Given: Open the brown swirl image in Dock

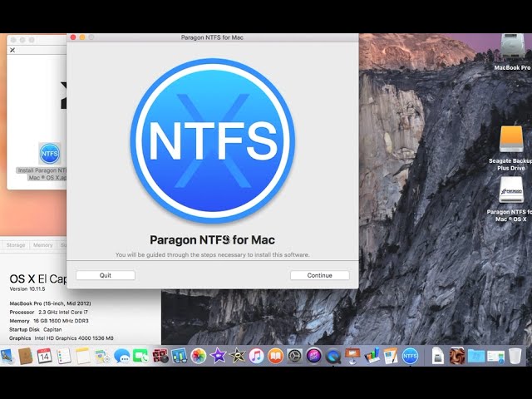Looking at the screenshot, I should (457, 356).
